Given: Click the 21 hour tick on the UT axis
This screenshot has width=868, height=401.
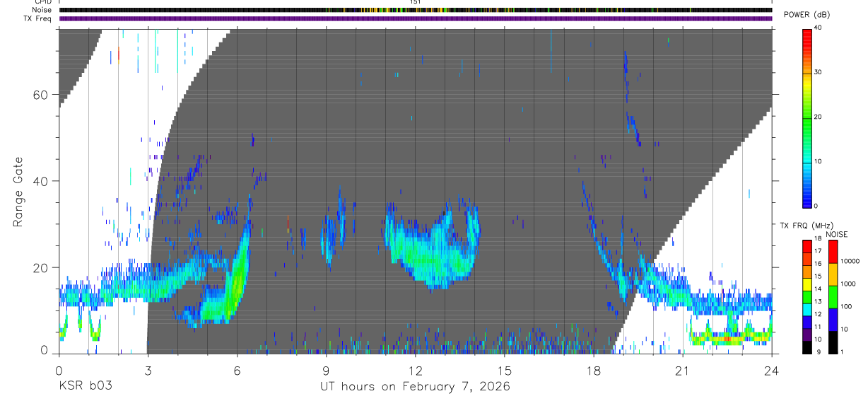Looking at the screenshot, I should [683, 370].
